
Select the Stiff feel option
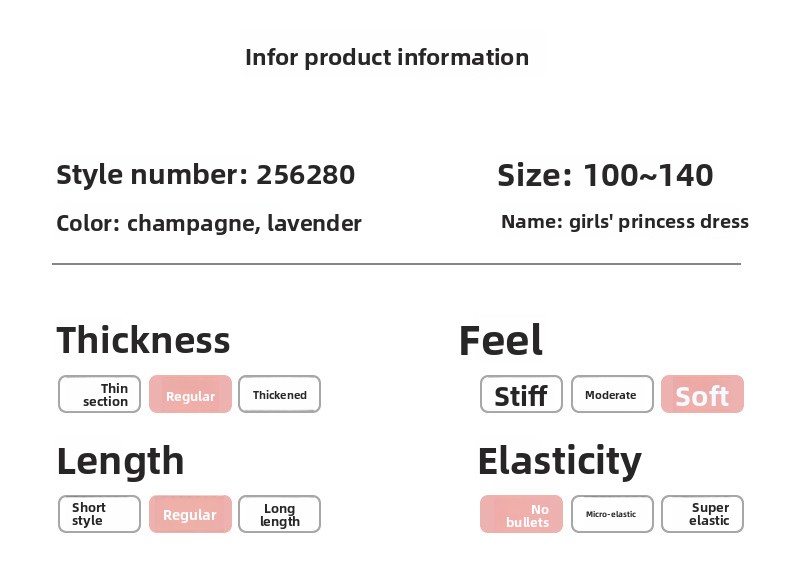[521, 395]
